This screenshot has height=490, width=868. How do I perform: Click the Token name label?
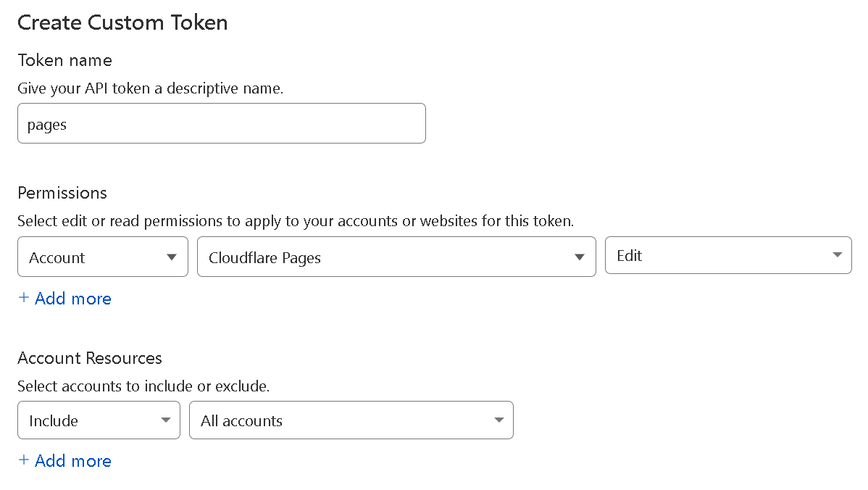pyautogui.click(x=64, y=60)
